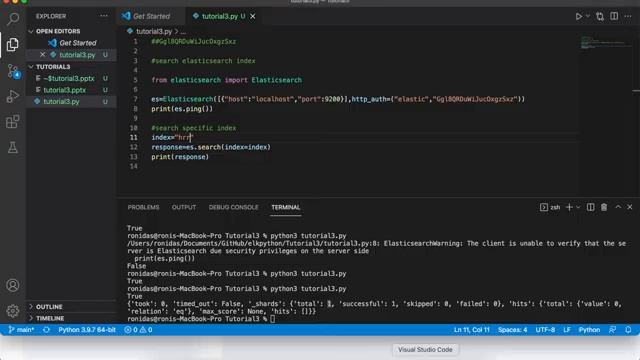Click the Open Changes icon
Image resolution: width=640 pixels, height=360 pixels.
point(600,16)
